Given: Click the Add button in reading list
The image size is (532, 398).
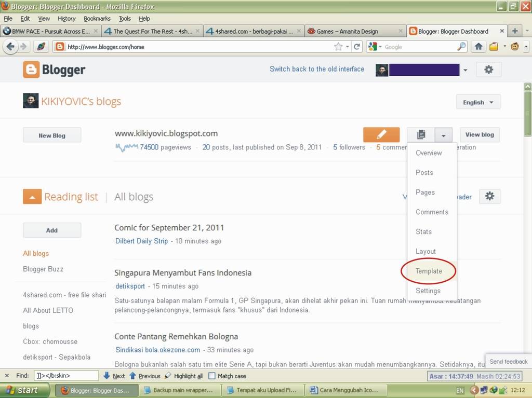Looking at the screenshot, I should [52, 230].
